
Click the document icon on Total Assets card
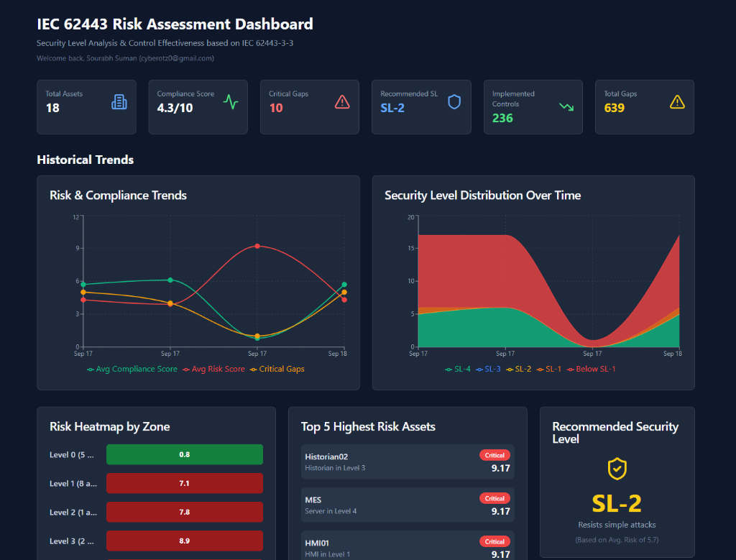point(119,101)
